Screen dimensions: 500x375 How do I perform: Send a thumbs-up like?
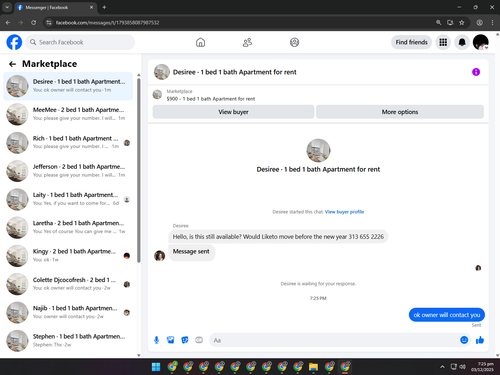click(480, 340)
